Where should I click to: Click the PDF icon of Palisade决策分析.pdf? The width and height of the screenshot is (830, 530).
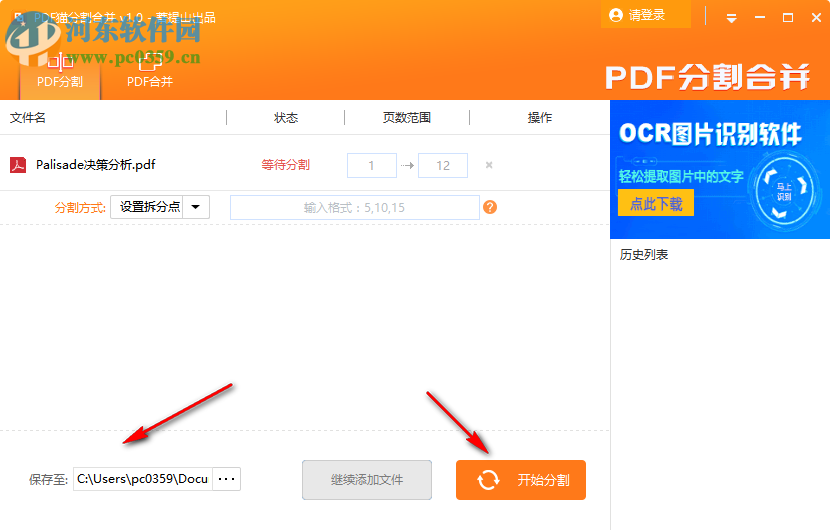pos(18,165)
